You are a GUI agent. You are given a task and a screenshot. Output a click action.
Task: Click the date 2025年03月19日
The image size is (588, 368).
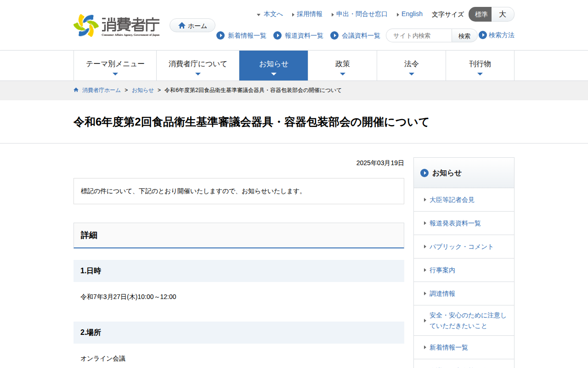coord(380,163)
